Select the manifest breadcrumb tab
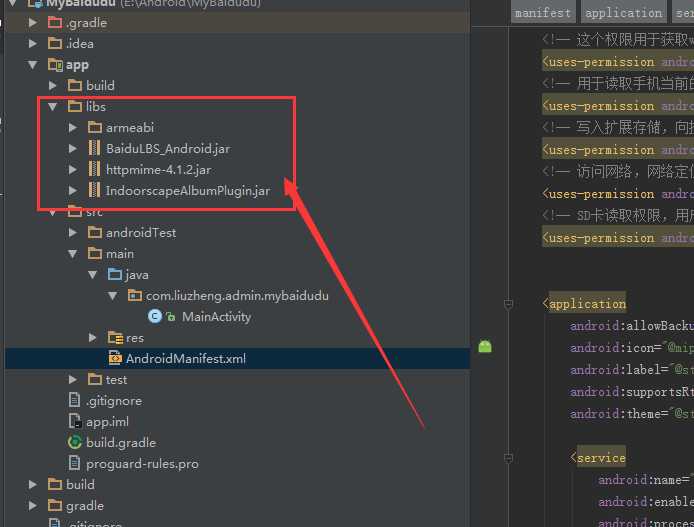The image size is (694, 527). 543,13
